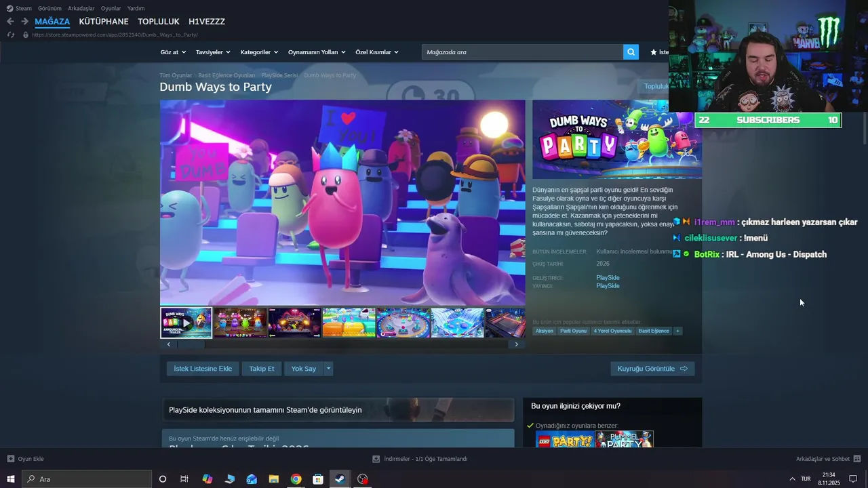Click the TUR keyboard language indicator
This screenshot has height=488, width=868.
point(806,479)
